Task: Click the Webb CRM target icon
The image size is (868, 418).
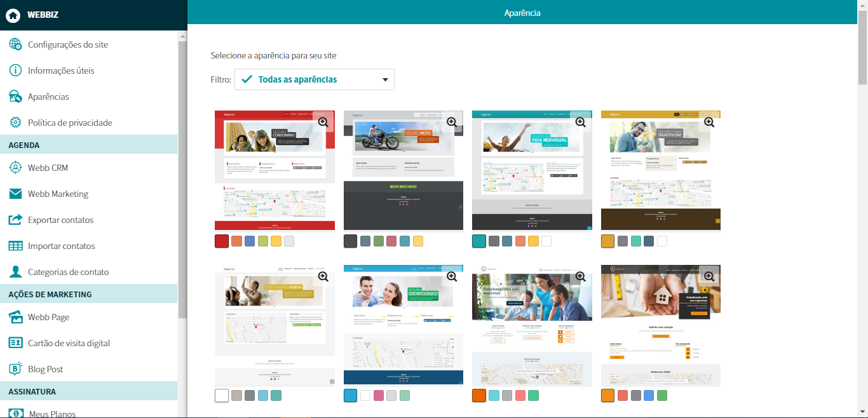Action: pos(16,168)
